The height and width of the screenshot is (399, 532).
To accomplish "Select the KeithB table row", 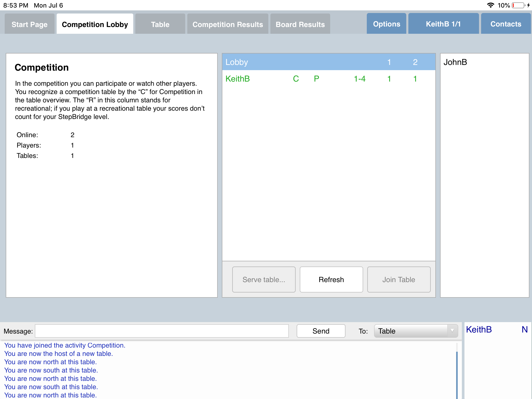I will [328, 79].
